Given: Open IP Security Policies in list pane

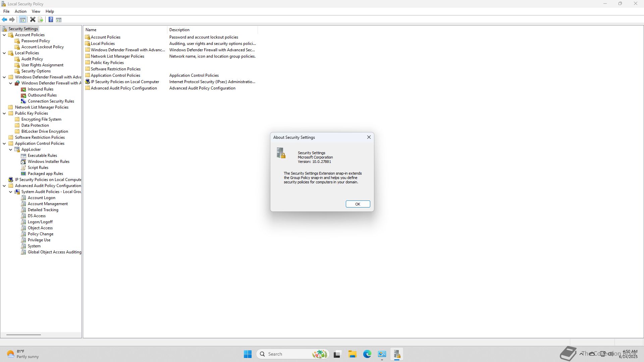Looking at the screenshot, I should 124,82.
